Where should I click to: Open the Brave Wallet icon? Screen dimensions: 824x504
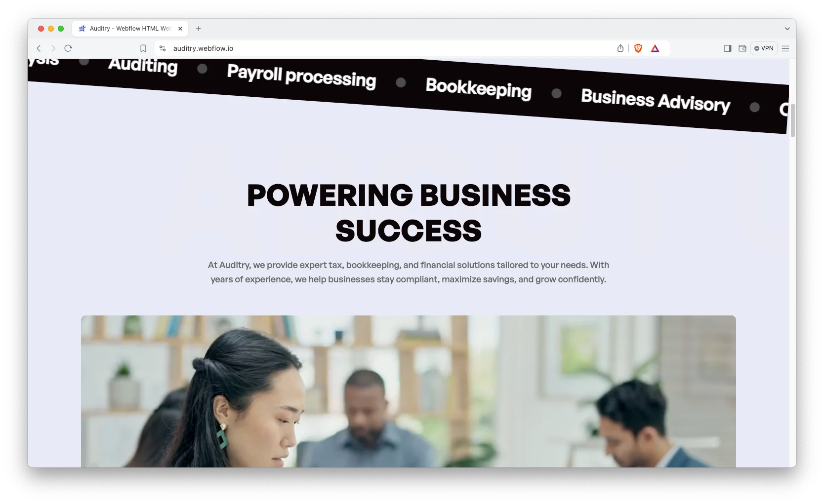point(742,48)
